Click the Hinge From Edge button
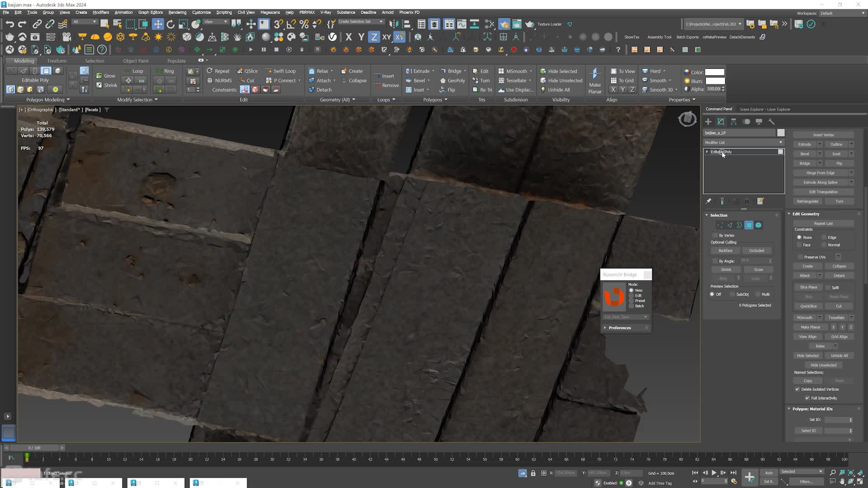 point(820,173)
